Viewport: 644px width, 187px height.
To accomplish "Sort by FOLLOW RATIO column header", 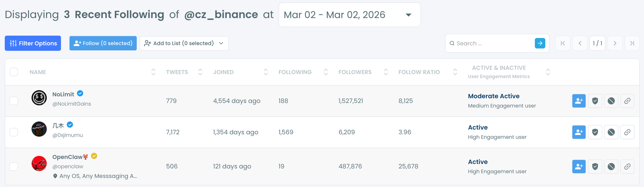I will [x=455, y=72].
